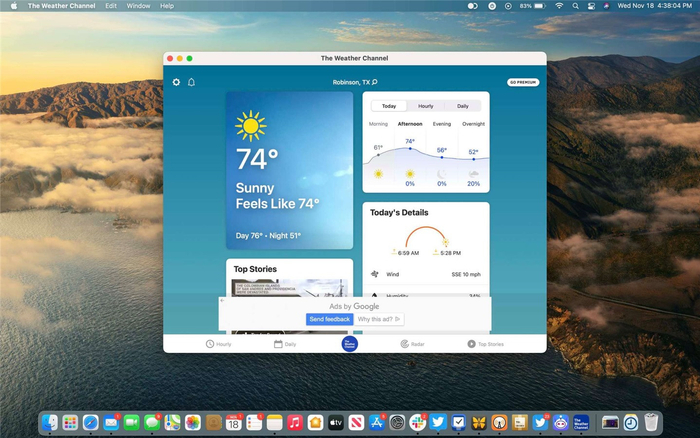Switch to the Hourly forecast tab
The image size is (700, 438).
[425, 106]
